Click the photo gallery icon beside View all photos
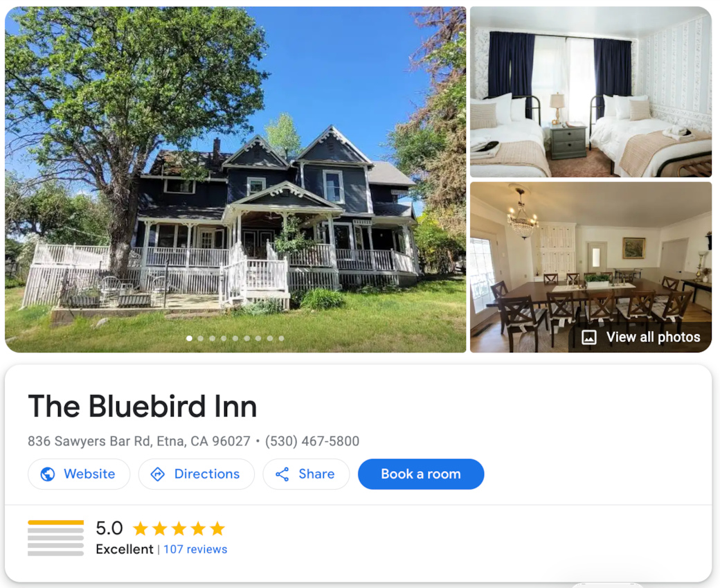This screenshot has height=588, width=720. coord(589,337)
